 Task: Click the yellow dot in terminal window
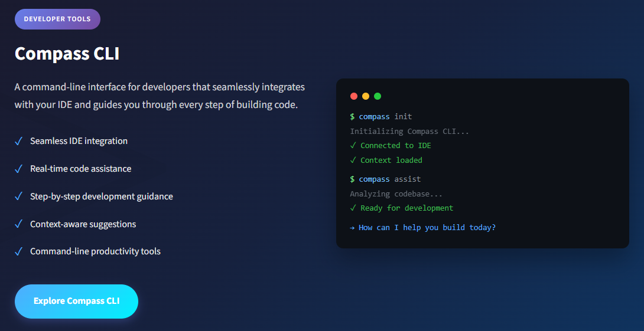click(x=366, y=96)
